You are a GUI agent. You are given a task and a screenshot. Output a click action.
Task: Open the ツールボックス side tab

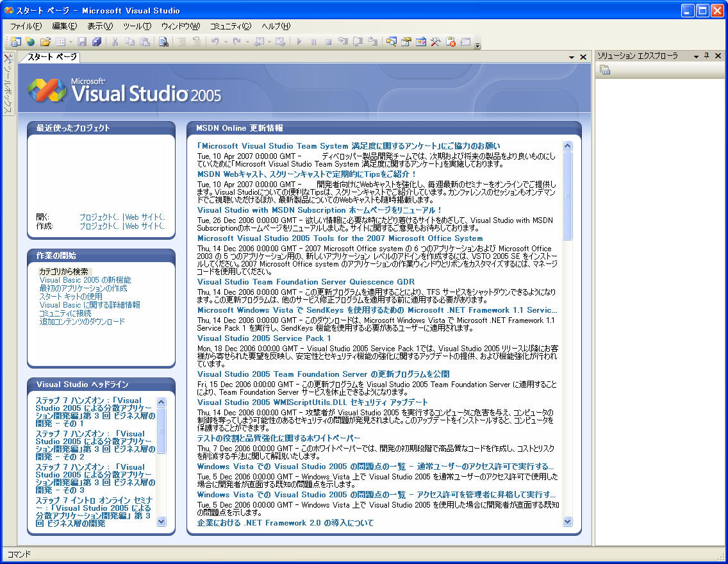click(x=8, y=83)
